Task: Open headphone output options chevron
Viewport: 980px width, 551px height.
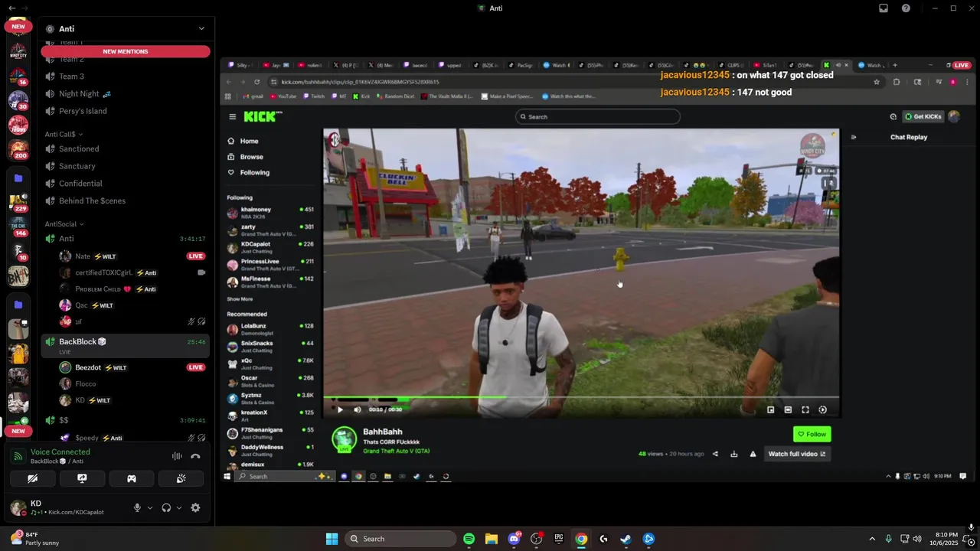Action: click(x=179, y=507)
